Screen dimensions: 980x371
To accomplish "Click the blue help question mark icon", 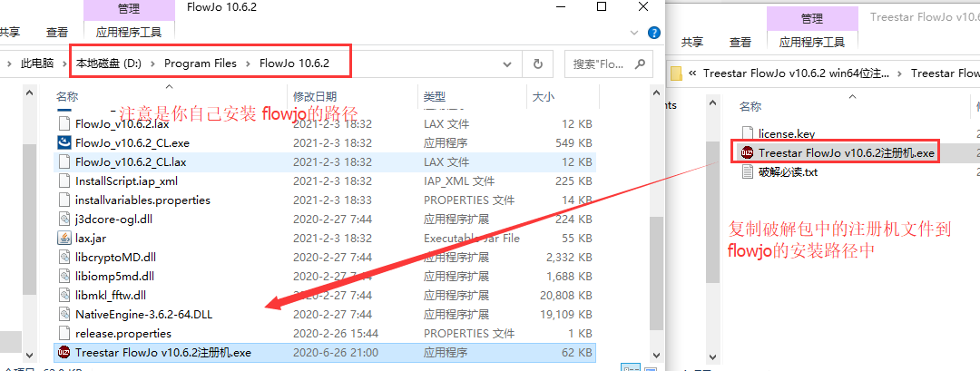I will [654, 32].
